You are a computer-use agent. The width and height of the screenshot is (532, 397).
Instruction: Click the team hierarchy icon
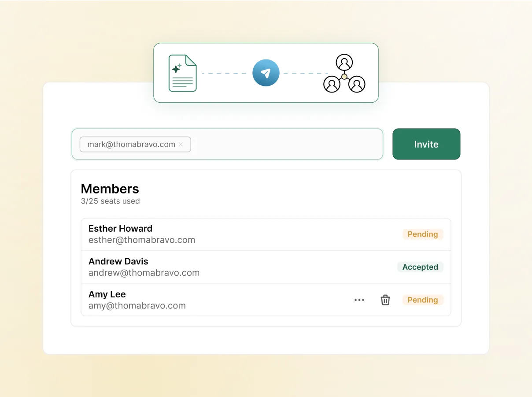pos(344,73)
